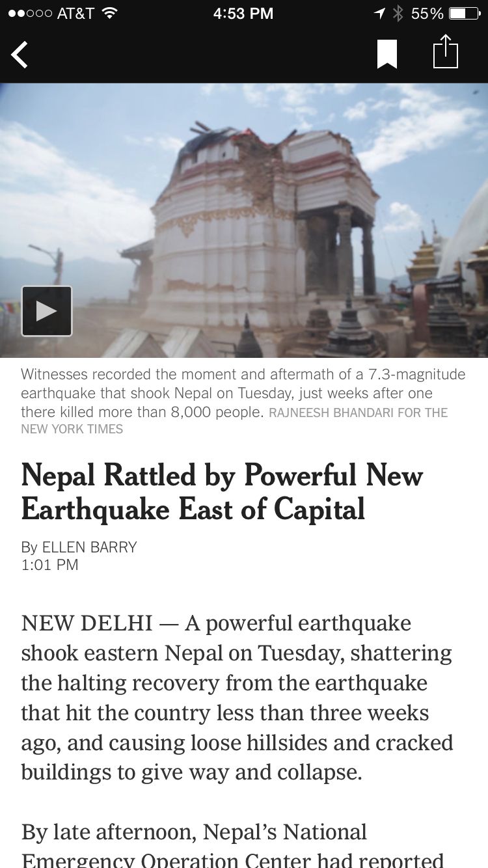
Task: Tap the Bluetooth status icon
Action: click(x=398, y=13)
